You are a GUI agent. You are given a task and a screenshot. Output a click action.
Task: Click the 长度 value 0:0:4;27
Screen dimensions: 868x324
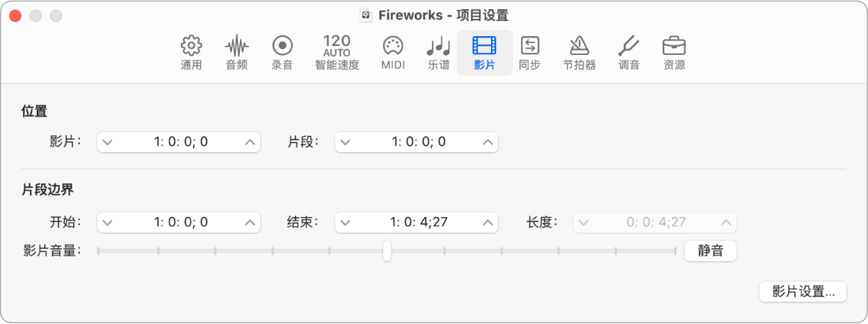(657, 222)
